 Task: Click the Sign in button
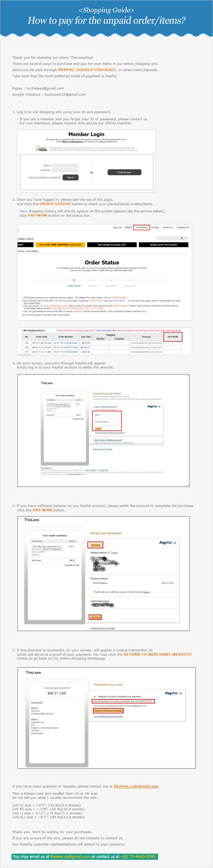tap(70, 177)
